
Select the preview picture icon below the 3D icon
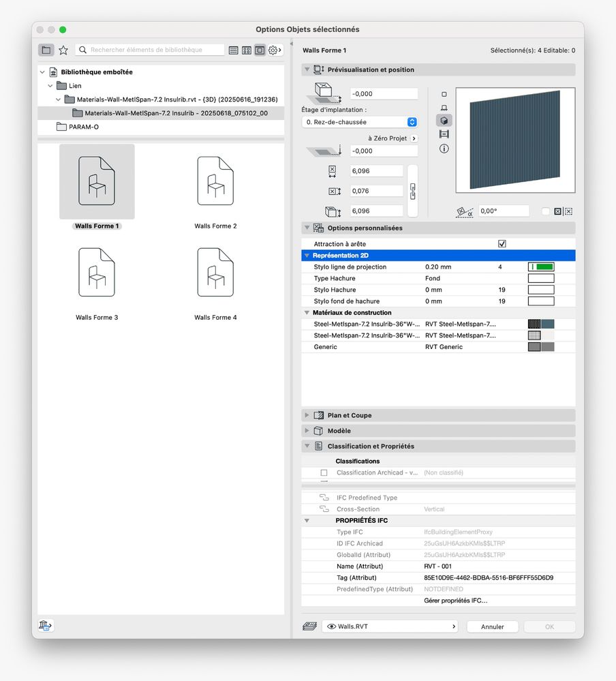[x=444, y=134]
